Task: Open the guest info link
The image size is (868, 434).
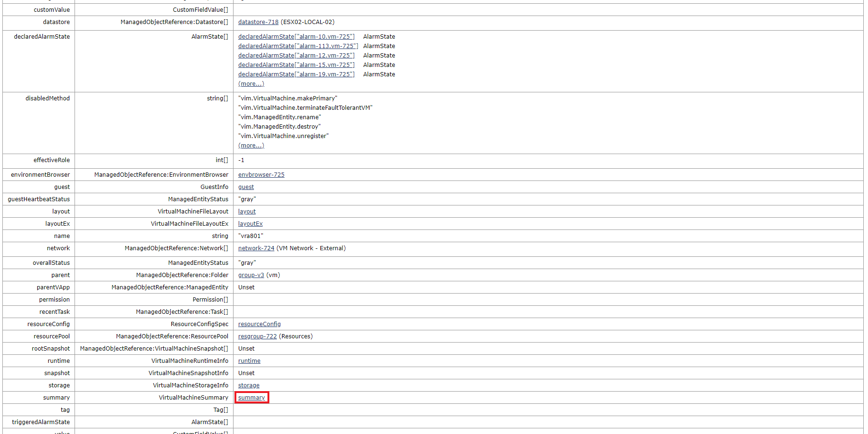Action: [x=246, y=187]
